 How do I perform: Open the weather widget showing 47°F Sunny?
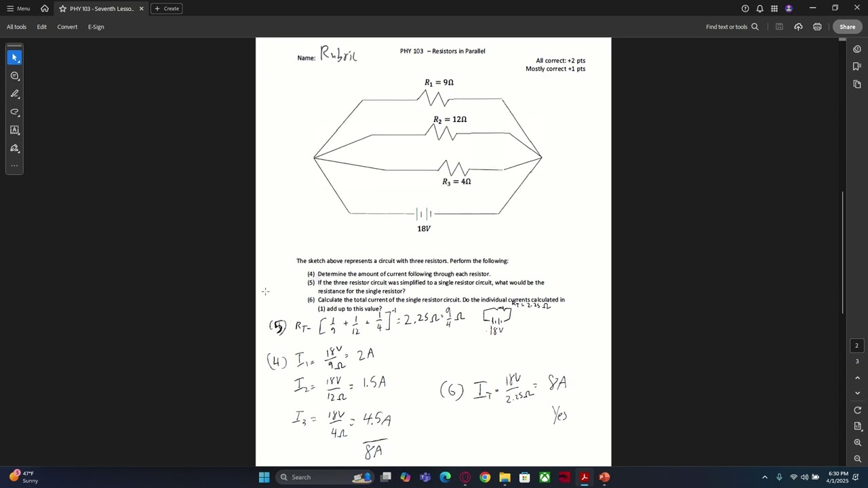click(x=24, y=477)
